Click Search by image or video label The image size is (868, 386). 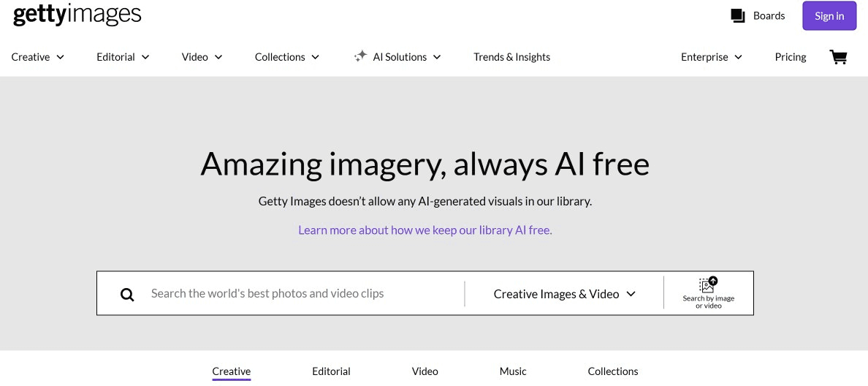(x=709, y=302)
